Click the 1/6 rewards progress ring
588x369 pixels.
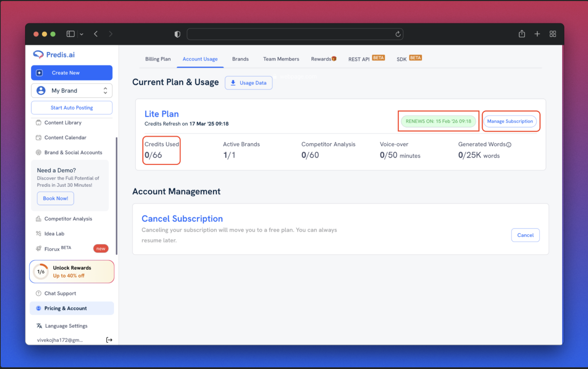41,272
